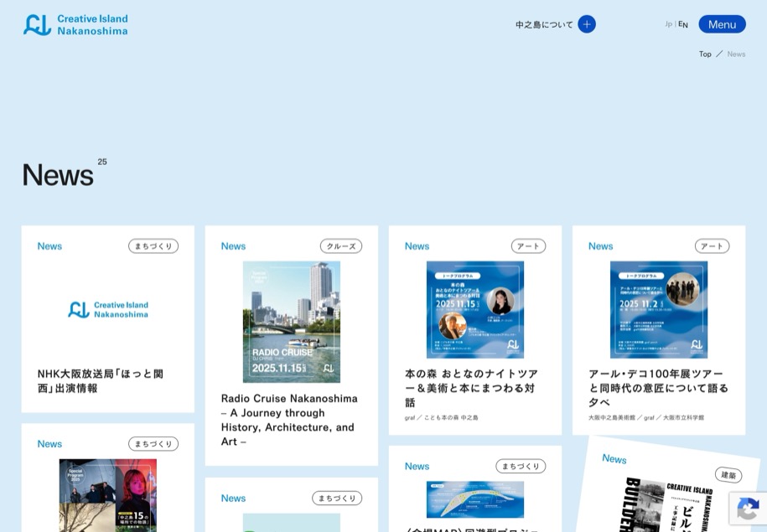
Task: Select the News breadcrumb item
Action: (736, 54)
